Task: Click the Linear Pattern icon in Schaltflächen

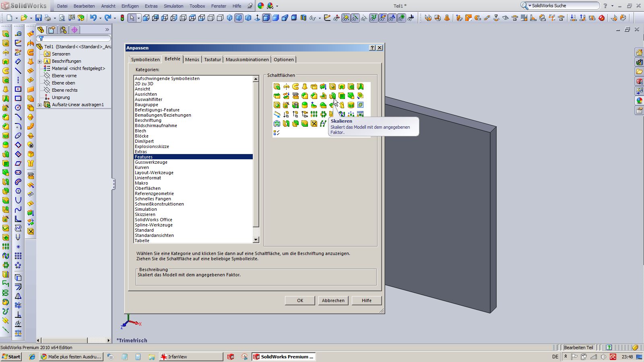Action: point(314,114)
